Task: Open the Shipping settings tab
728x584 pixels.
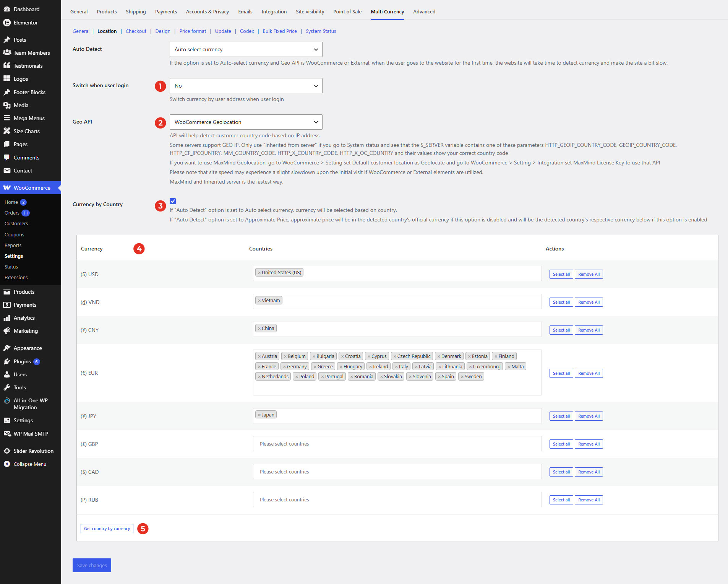Action: click(x=136, y=11)
